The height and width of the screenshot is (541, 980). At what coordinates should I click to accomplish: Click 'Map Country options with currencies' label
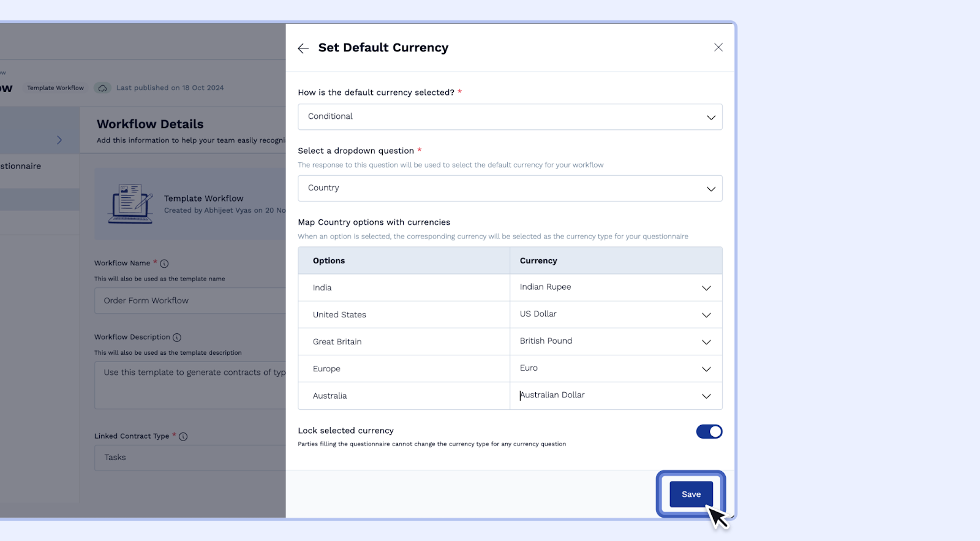(x=374, y=222)
